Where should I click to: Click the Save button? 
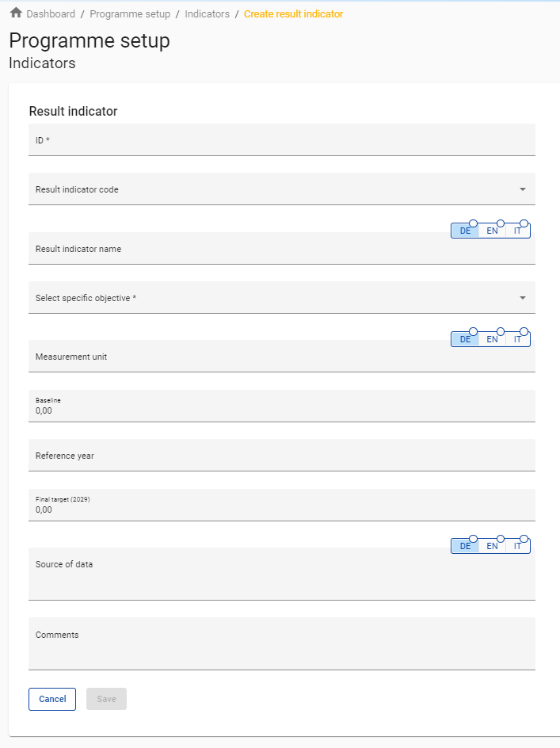(106, 699)
